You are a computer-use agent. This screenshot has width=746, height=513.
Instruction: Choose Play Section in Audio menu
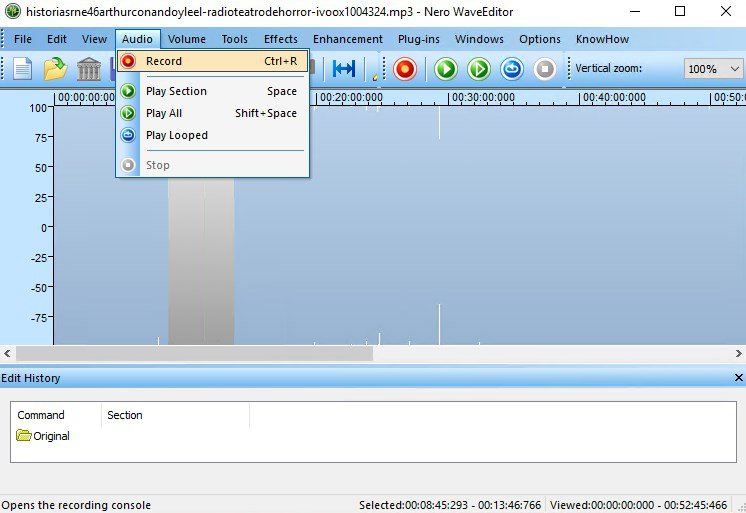pyautogui.click(x=212, y=91)
